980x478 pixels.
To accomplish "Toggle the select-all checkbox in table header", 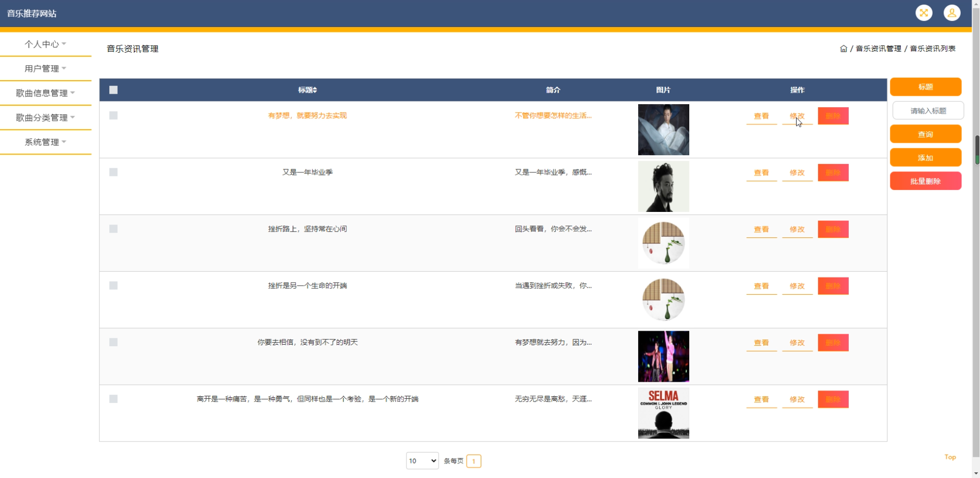I will (113, 90).
